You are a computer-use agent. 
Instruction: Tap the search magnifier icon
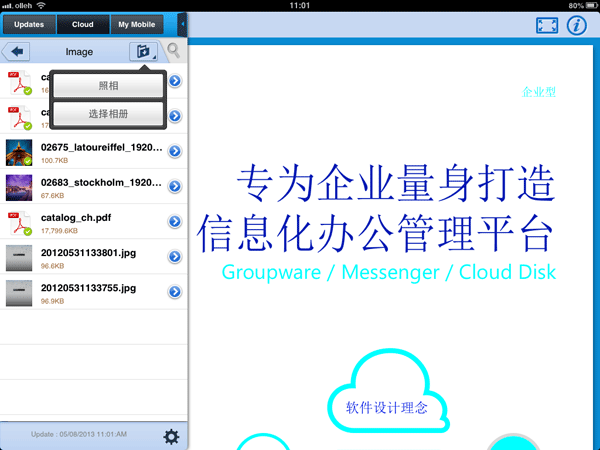pos(174,51)
